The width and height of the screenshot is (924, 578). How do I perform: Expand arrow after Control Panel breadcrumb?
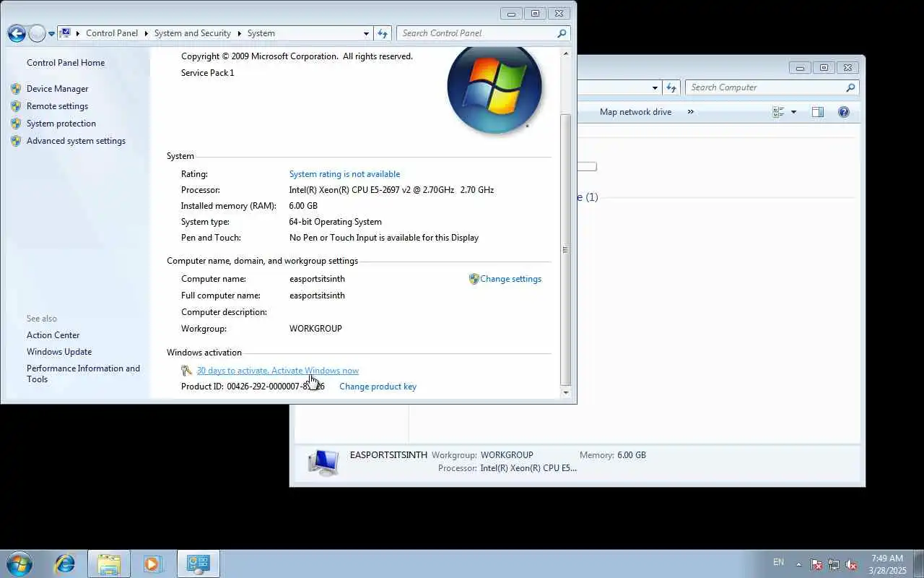click(146, 33)
